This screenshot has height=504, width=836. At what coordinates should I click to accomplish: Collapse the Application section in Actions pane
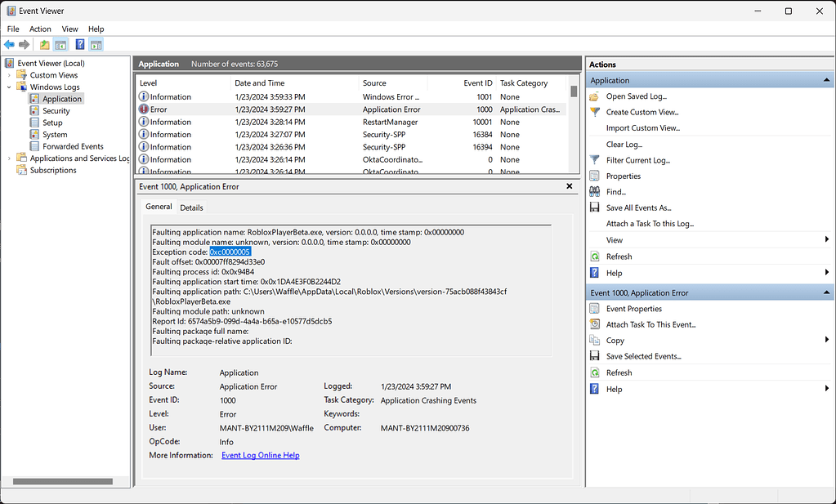pos(827,80)
